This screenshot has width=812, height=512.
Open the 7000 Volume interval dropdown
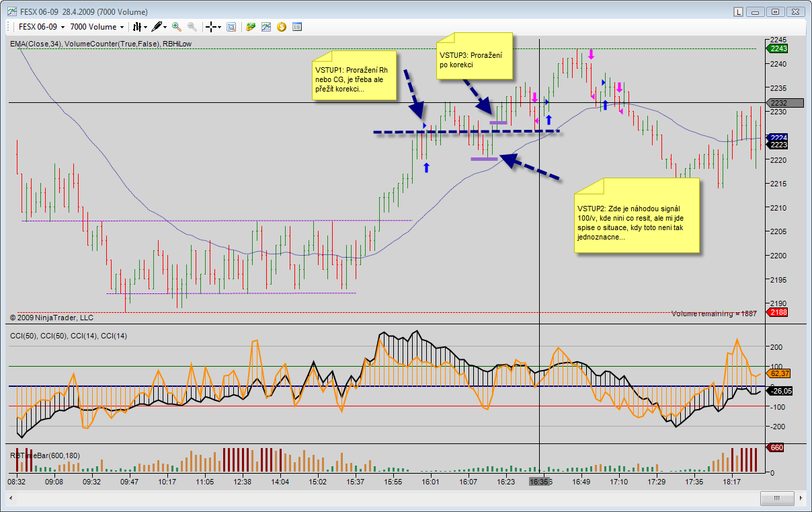coord(97,27)
